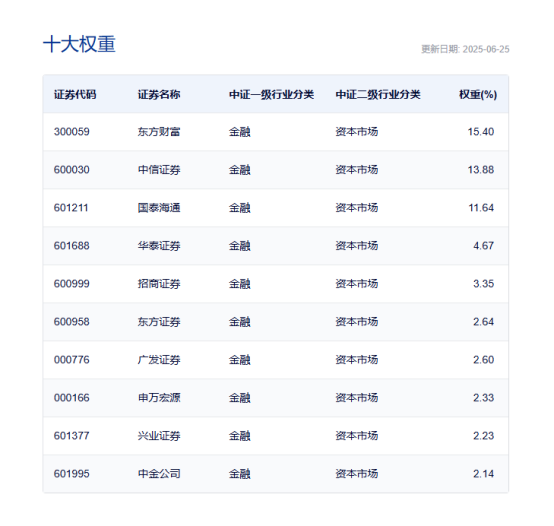Click 资本市场 in the 兴业证券 row

pyautogui.click(x=357, y=436)
